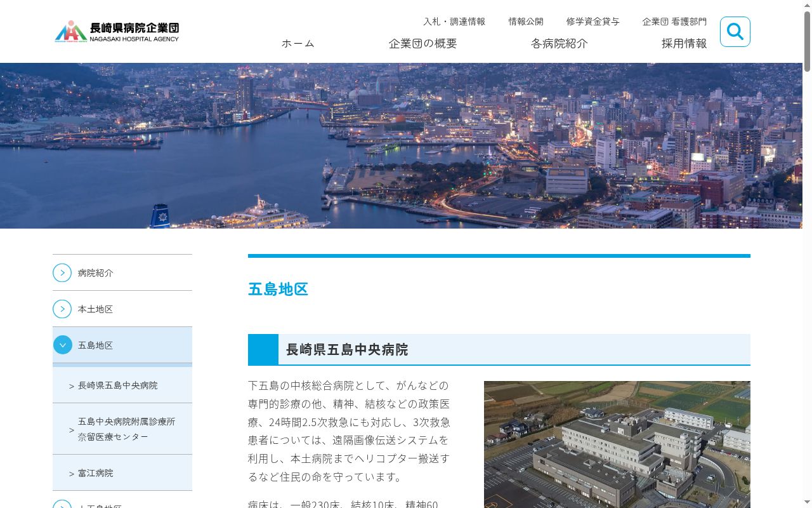812x508 pixels.
Task: Collapse the 五島地区 chevron-down icon
Action: (x=62, y=345)
